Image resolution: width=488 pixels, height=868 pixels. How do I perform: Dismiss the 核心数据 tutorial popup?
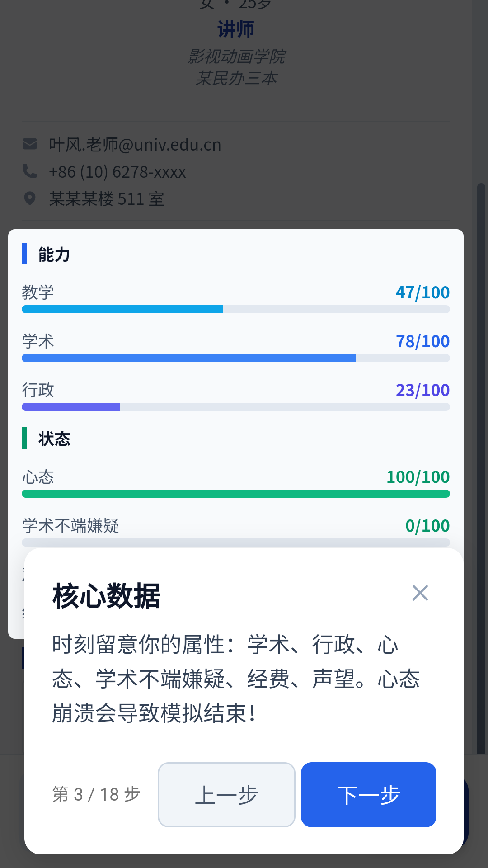[x=420, y=592]
